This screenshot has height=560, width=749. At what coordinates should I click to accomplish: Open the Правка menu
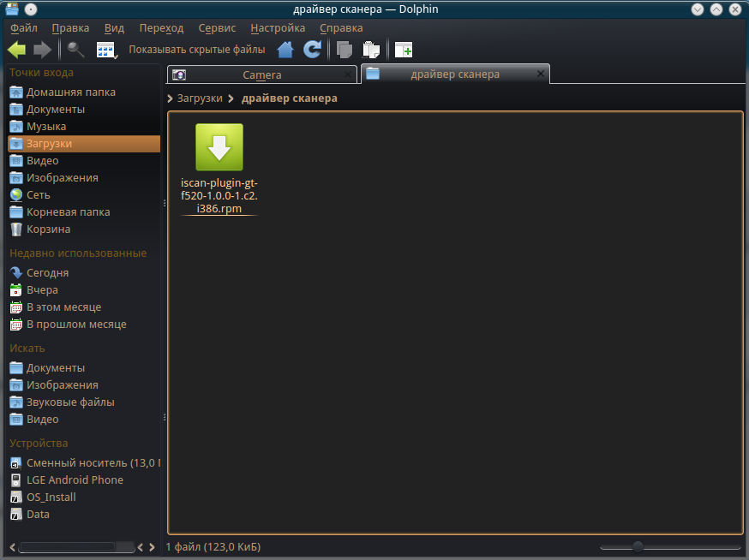70,28
